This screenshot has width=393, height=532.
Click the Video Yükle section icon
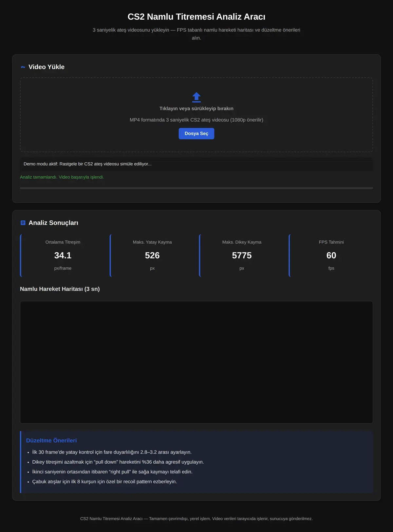click(23, 67)
